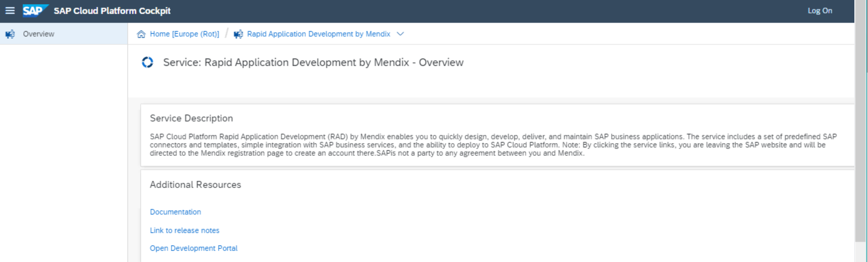Open Rapid Application Development by Mendix breadcrumb
Viewport: 868px width, 262px height.
click(318, 34)
